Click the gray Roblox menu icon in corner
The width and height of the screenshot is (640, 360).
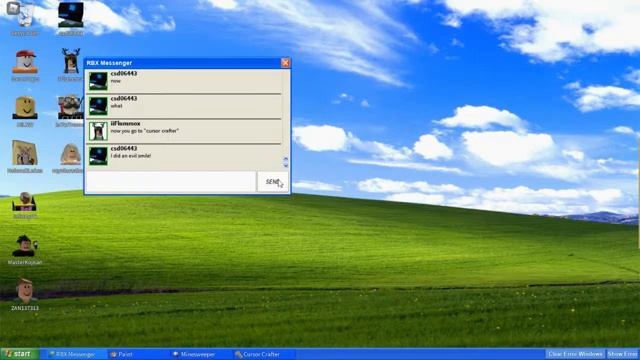coord(13,8)
